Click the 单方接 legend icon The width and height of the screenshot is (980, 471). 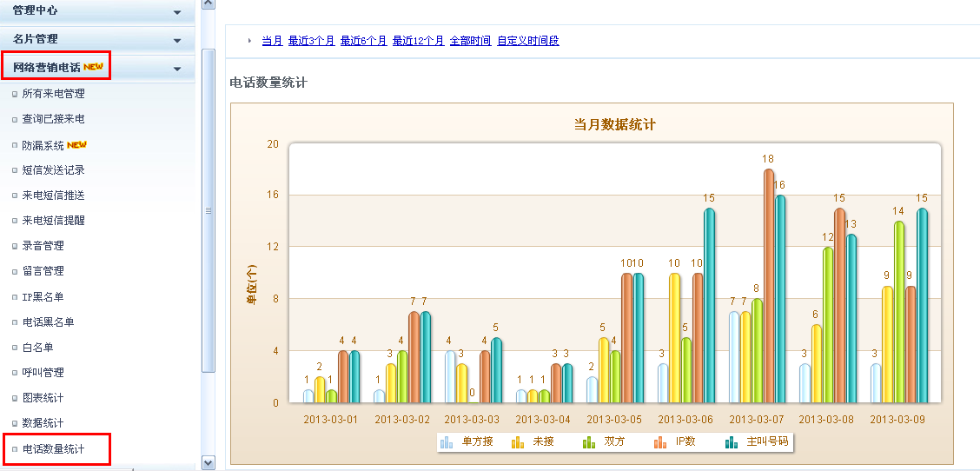(447, 442)
